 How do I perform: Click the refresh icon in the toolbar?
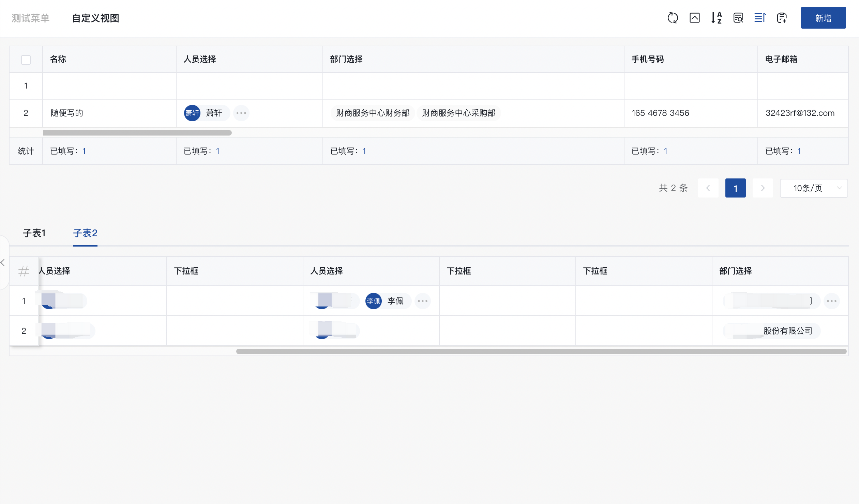click(673, 18)
